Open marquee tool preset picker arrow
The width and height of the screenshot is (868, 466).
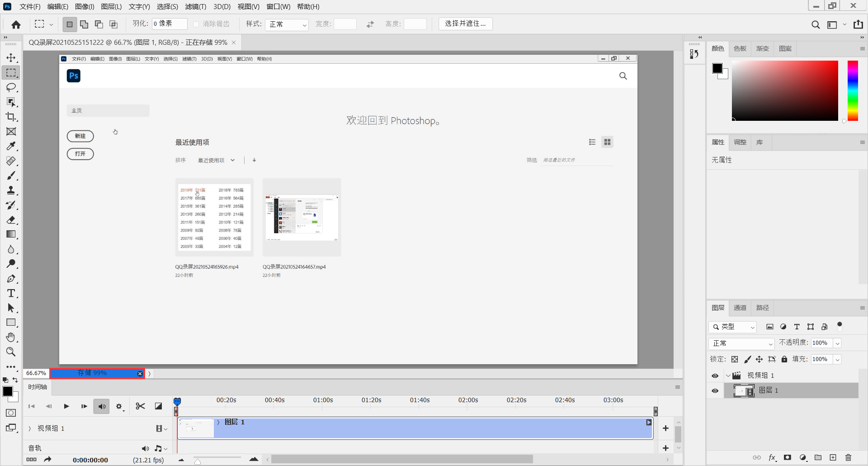tap(51, 24)
